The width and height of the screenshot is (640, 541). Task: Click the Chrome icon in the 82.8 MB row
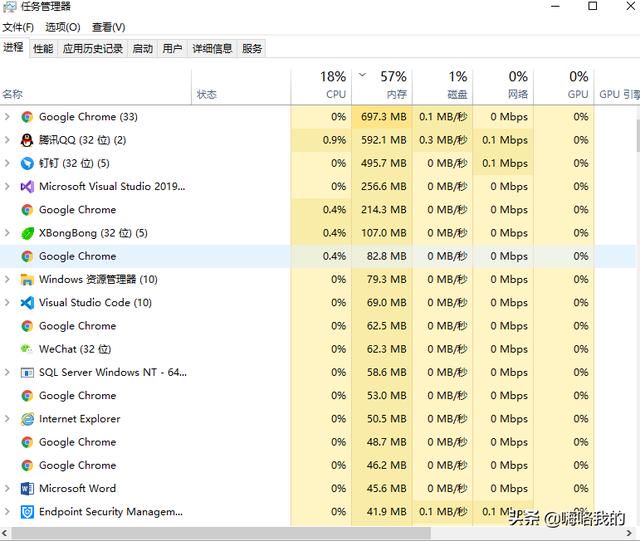click(27, 256)
